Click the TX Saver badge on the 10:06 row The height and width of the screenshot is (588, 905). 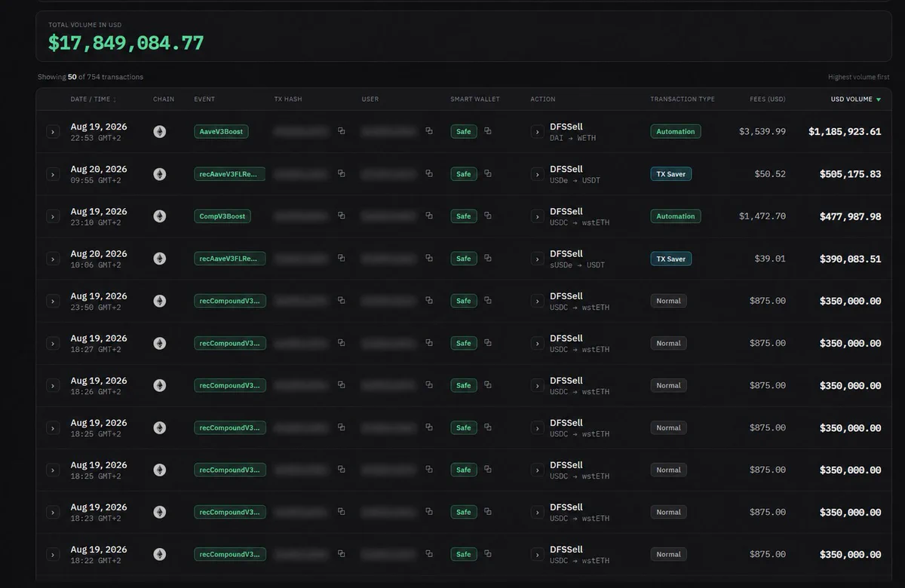(671, 259)
